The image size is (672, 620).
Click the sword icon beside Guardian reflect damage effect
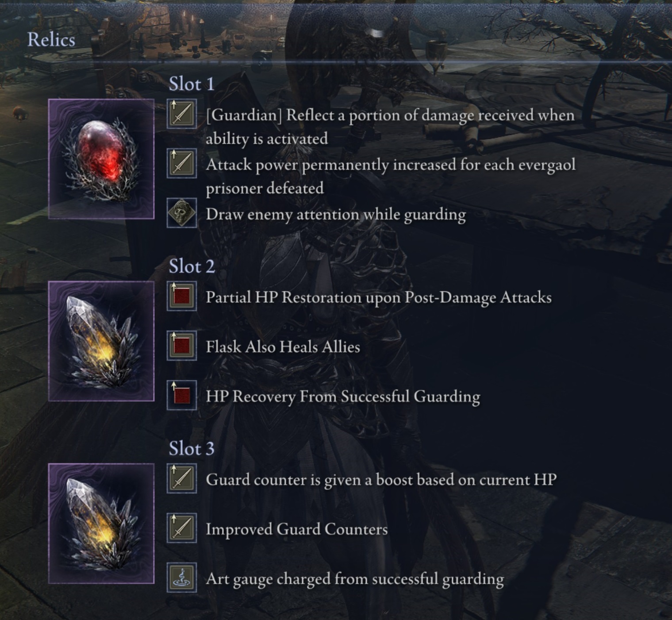pos(182,114)
